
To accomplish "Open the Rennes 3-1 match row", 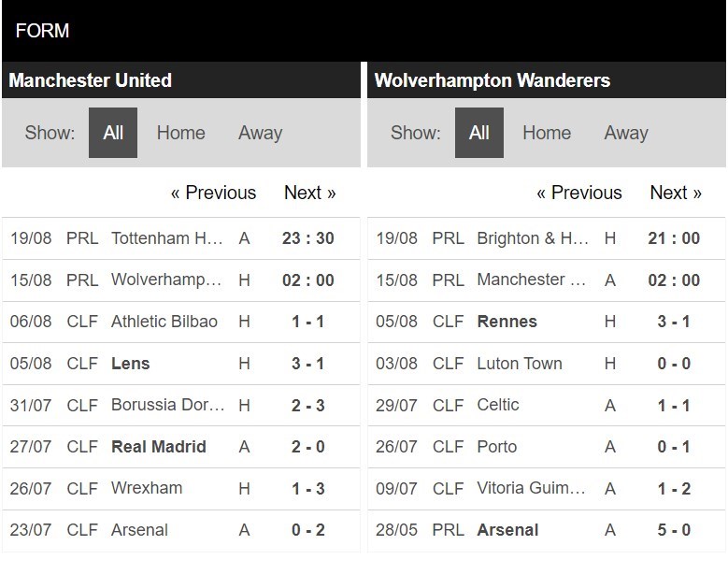I will (x=547, y=322).
